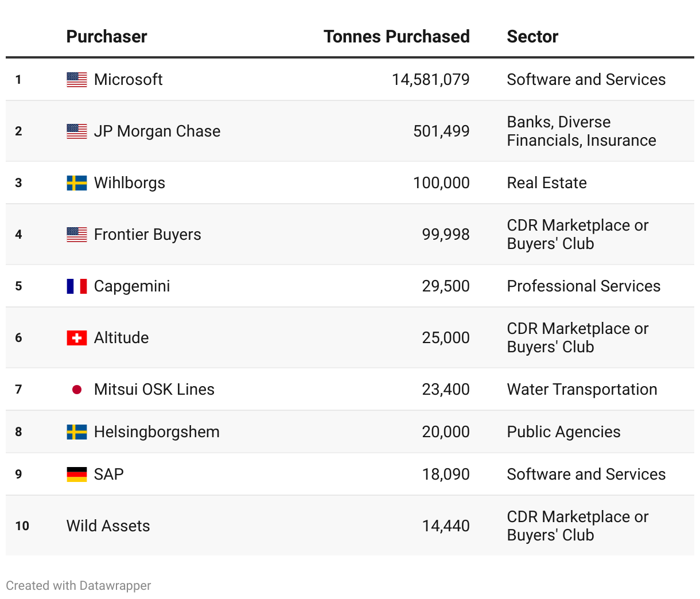Click the US flag next to Frontier Buyers
700x599 pixels.
(77, 235)
